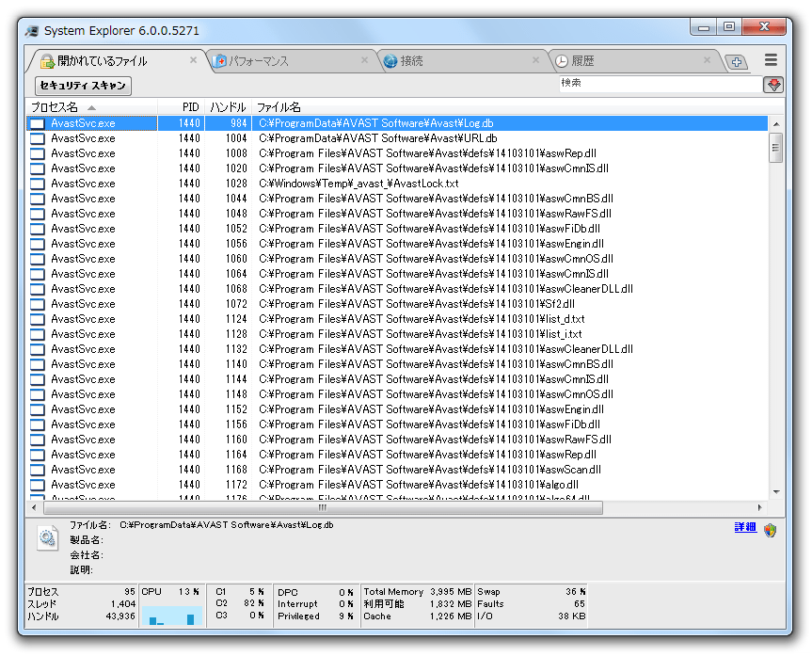This screenshot has width=812, height=656.
Task: Click the horizontal scrollbar thumb
Action: pyautogui.click(x=323, y=508)
